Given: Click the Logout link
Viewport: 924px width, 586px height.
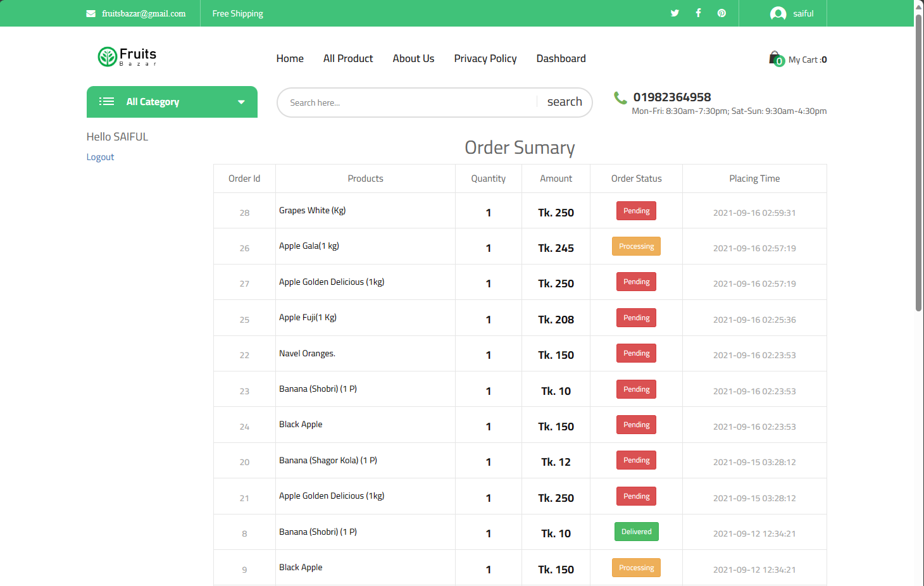Looking at the screenshot, I should (100, 157).
